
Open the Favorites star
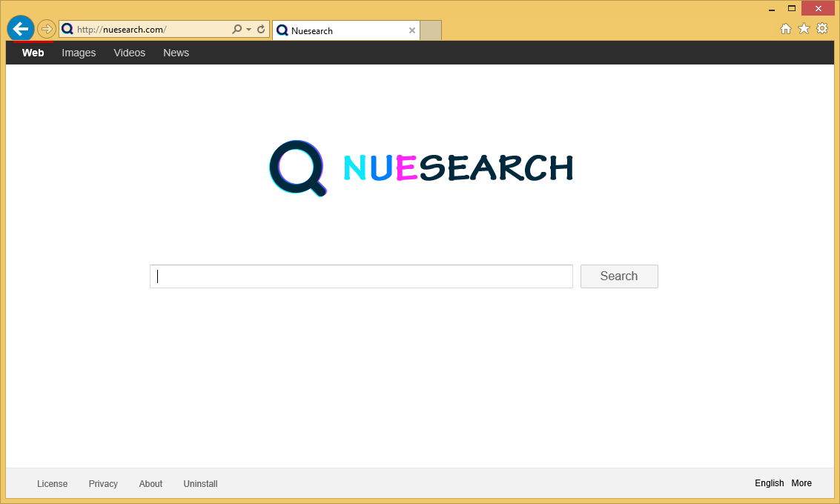(x=804, y=28)
